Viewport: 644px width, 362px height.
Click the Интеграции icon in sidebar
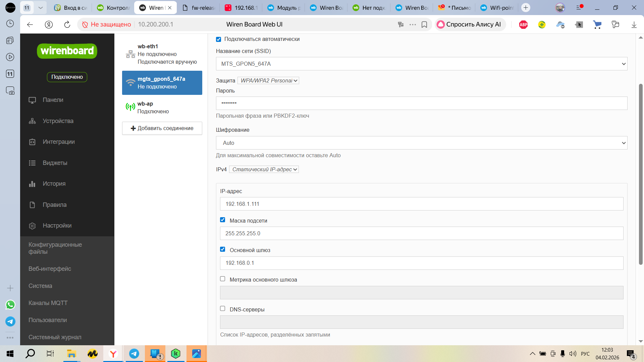tap(32, 142)
